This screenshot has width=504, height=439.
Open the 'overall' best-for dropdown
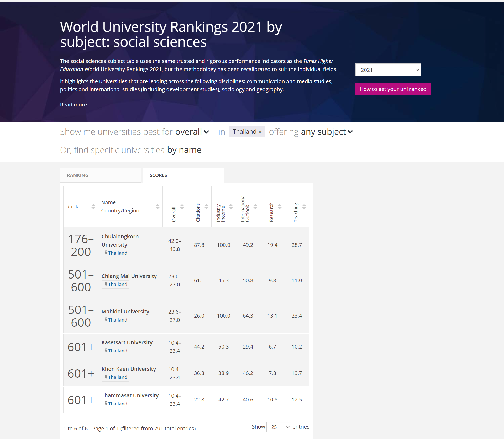192,132
